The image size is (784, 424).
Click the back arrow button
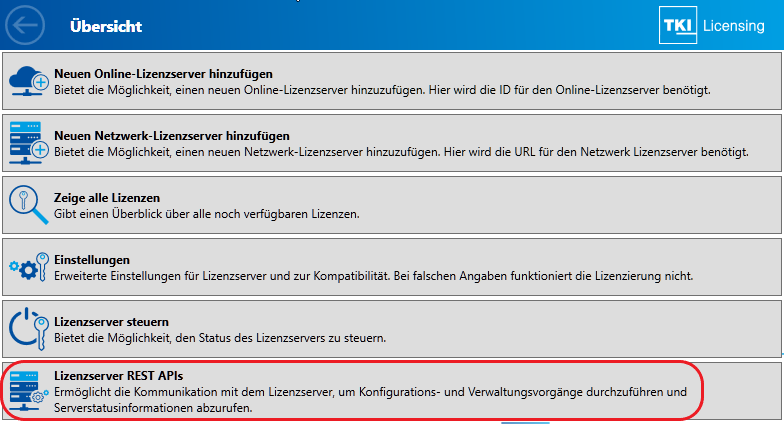pos(24,25)
